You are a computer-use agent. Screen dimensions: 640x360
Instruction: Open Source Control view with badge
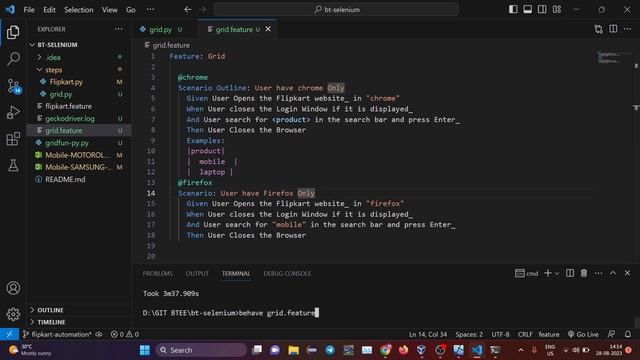14,86
